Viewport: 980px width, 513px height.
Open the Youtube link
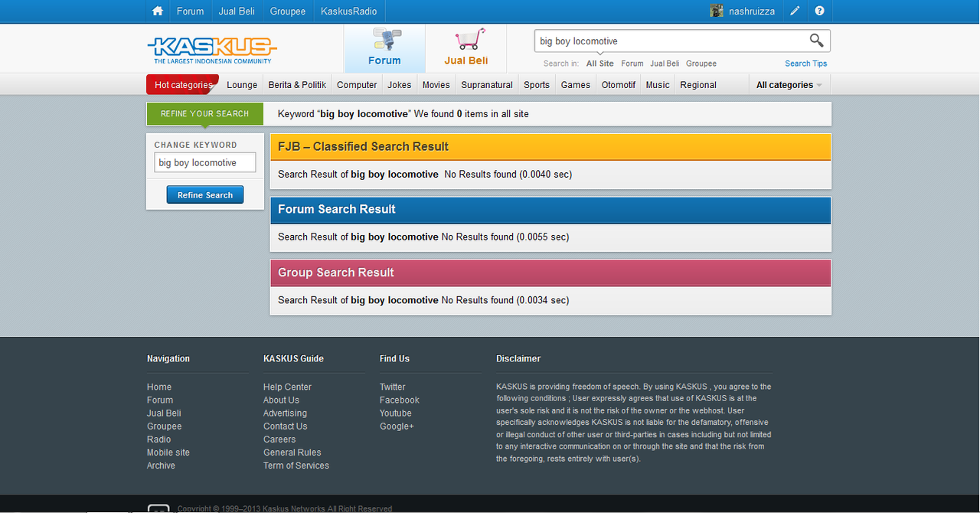(x=396, y=413)
